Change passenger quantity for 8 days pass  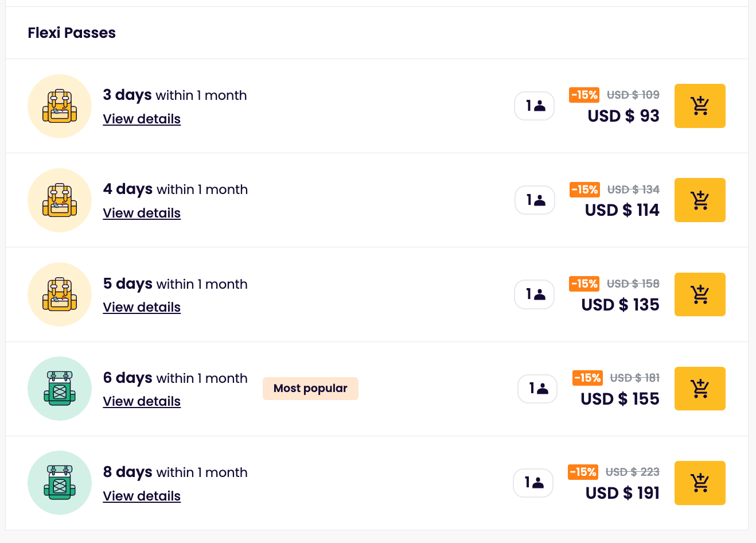(x=533, y=483)
